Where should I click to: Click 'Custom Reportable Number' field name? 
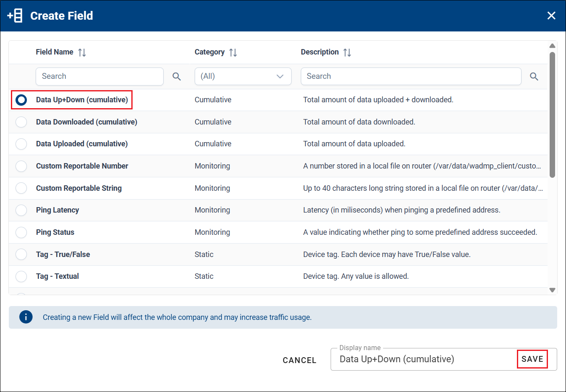(x=82, y=166)
